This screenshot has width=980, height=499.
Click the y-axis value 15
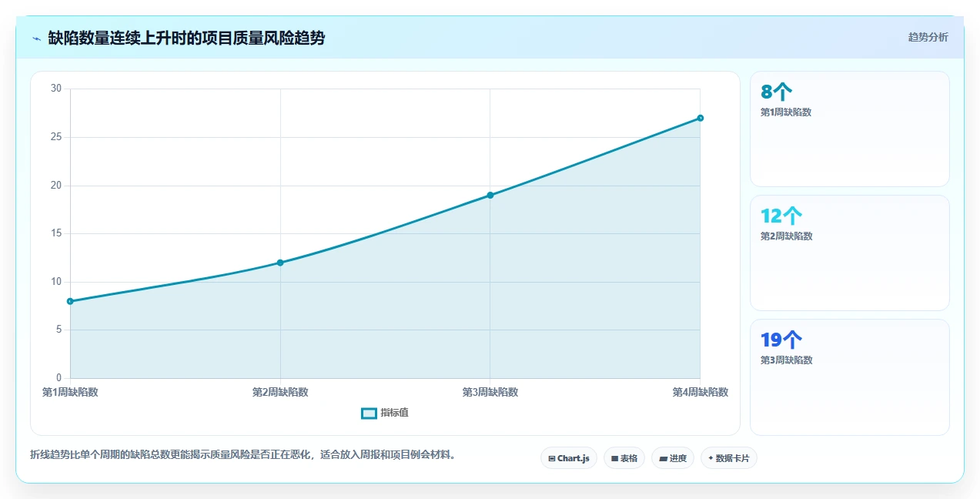tap(56, 233)
